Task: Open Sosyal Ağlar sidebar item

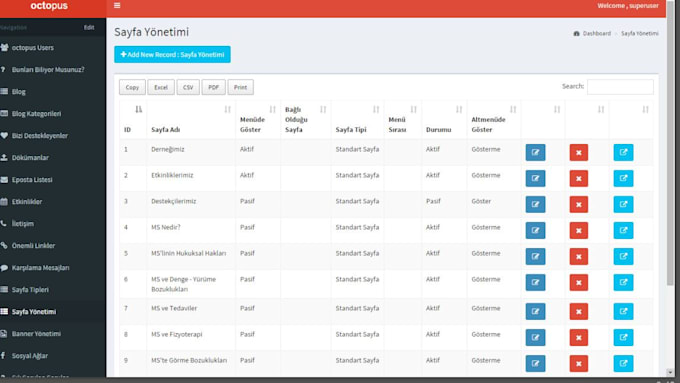Action: [53, 356]
